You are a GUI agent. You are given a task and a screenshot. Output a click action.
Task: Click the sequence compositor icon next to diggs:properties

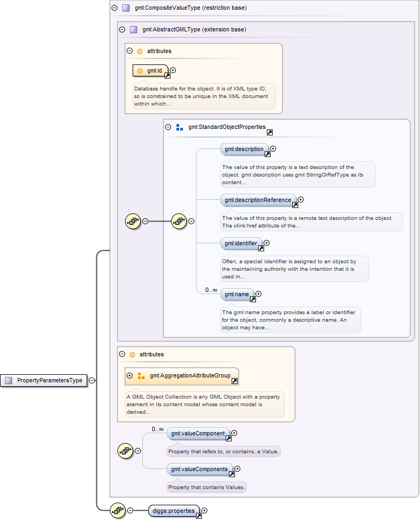118,510
